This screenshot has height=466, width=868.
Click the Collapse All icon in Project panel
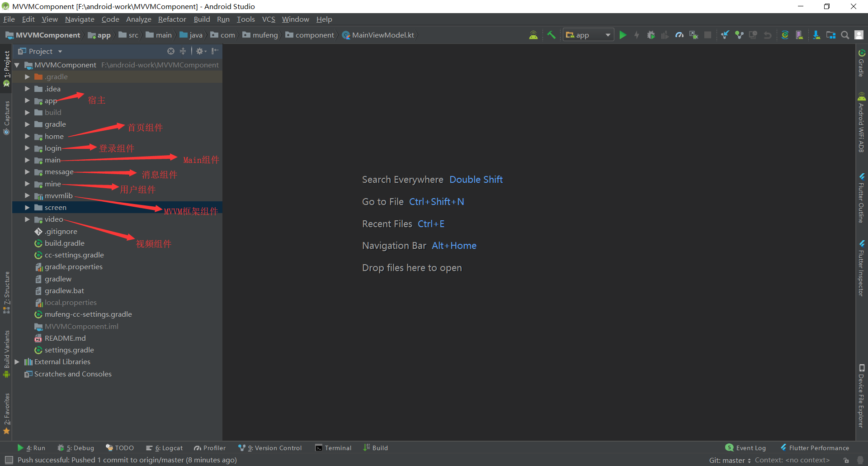pos(183,51)
